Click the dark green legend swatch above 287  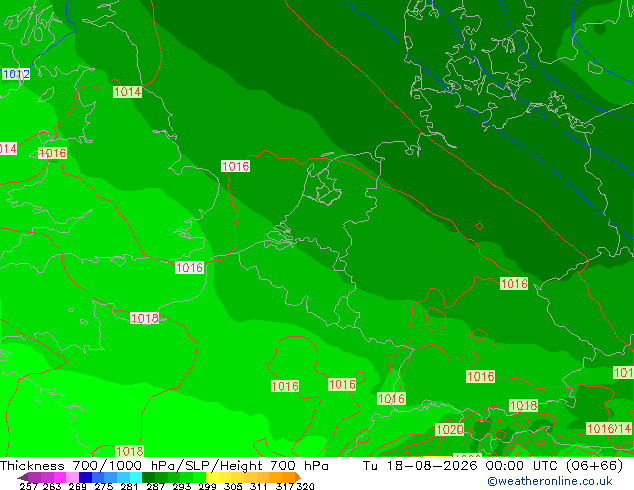pyautogui.click(x=148, y=477)
